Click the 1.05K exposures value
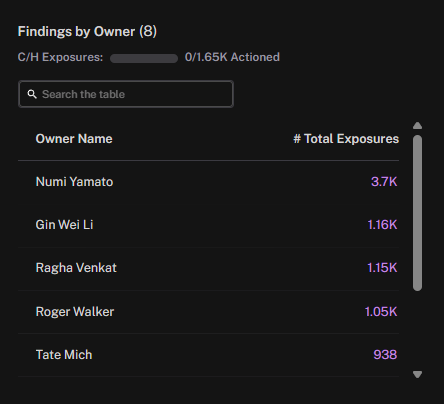444x404 pixels. pos(381,312)
